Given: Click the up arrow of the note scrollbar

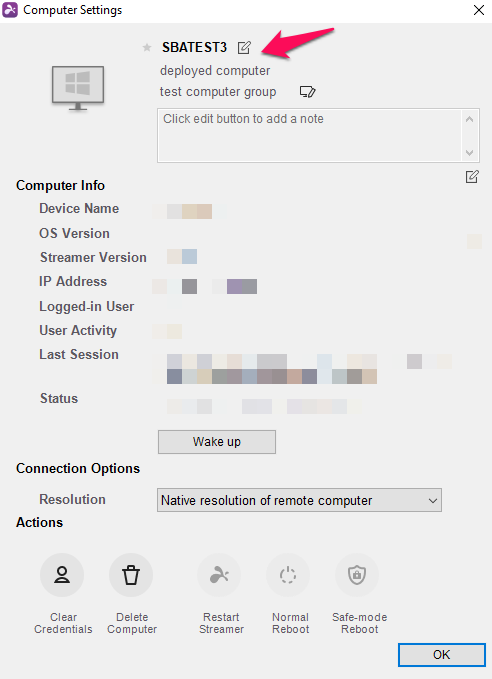Looking at the screenshot, I should tap(469, 119).
